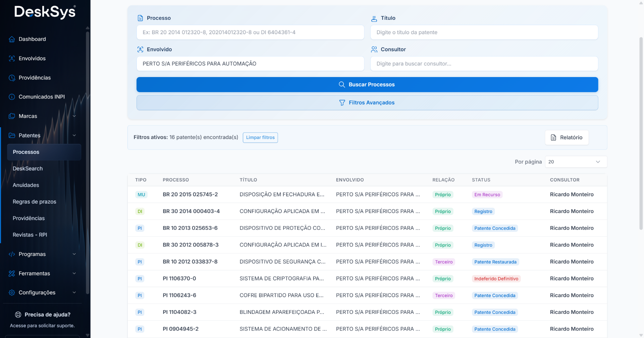Expand the Ferramentas menu chevron
This screenshot has width=644, height=338.
[74, 273]
